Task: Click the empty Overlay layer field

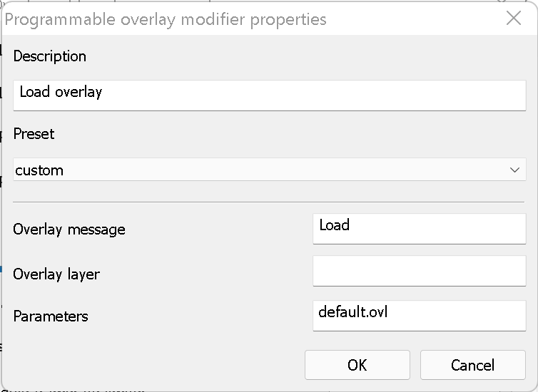Action: click(x=419, y=272)
